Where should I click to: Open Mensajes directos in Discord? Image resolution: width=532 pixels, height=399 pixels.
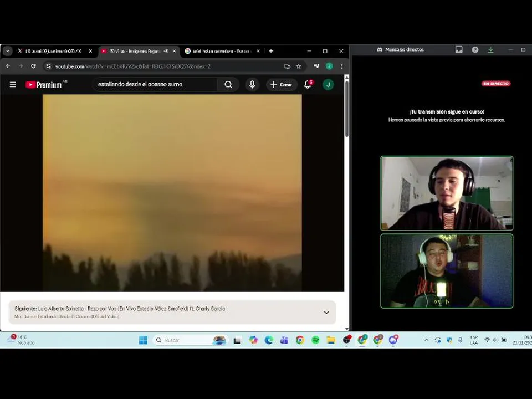400,49
